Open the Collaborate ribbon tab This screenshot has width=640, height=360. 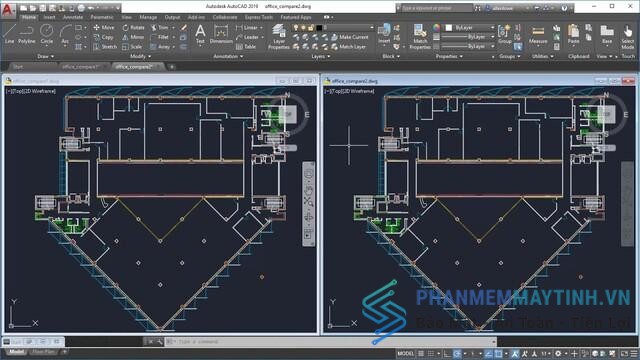pos(224,17)
